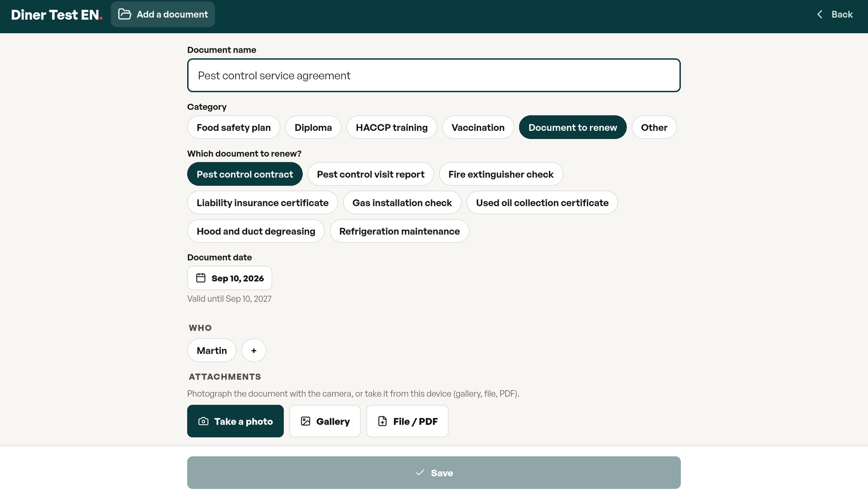Image resolution: width=868 pixels, height=495 pixels.
Task: Click the Take a photo button
Action: coord(235,421)
